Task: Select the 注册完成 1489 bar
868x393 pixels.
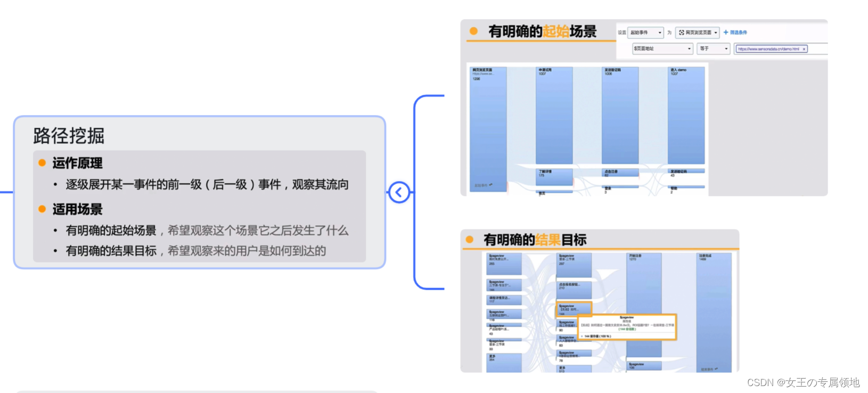Action: click(x=714, y=312)
